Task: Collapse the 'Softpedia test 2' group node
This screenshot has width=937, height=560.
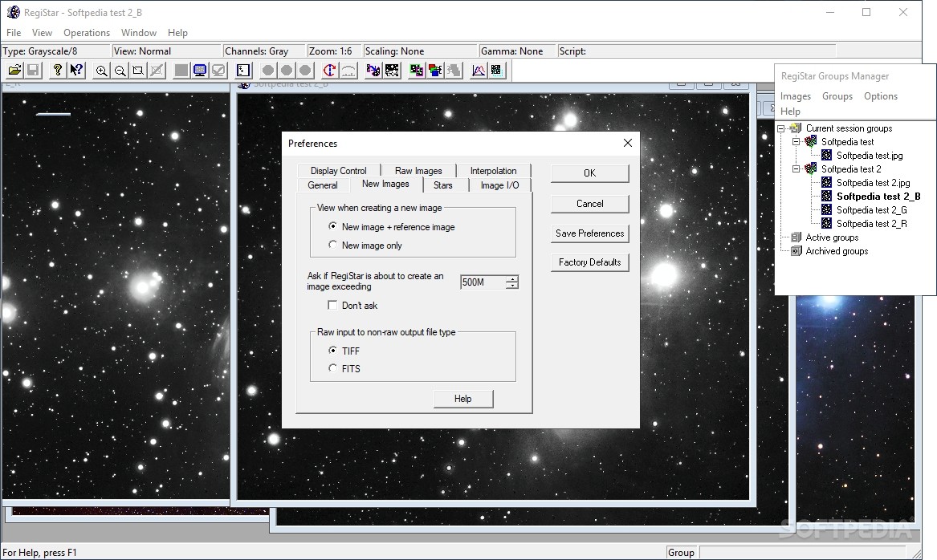Action: tap(796, 169)
